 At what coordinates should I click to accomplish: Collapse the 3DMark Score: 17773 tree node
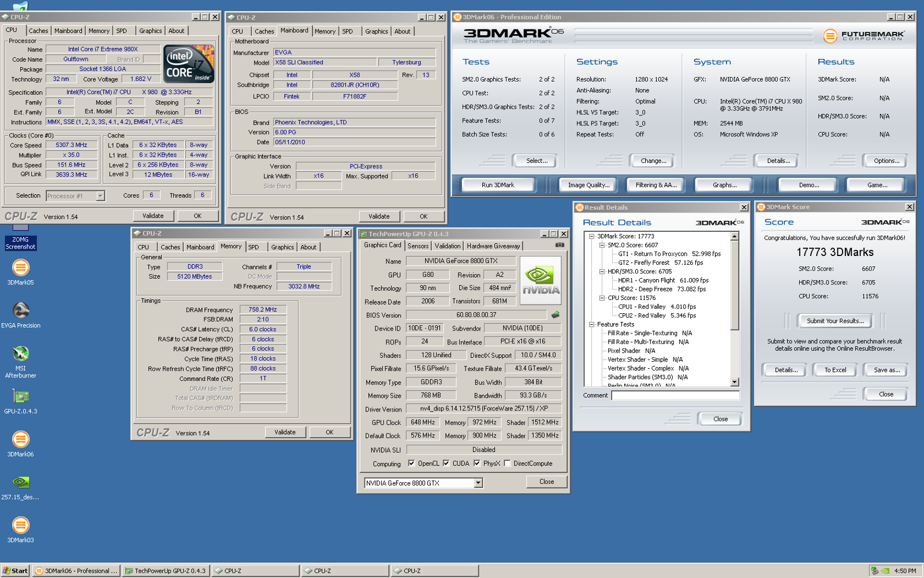tap(591, 236)
